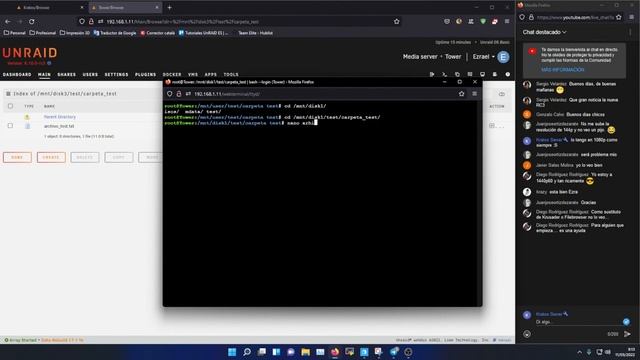Open the DASHBOARD tab in Unraid
Screen dimensions: 640x360
click(17, 75)
